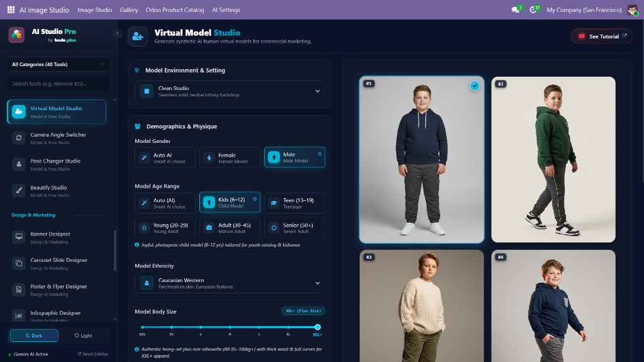This screenshot has width=644, height=362.
Task: Select Female model gender
Action: (x=230, y=158)
